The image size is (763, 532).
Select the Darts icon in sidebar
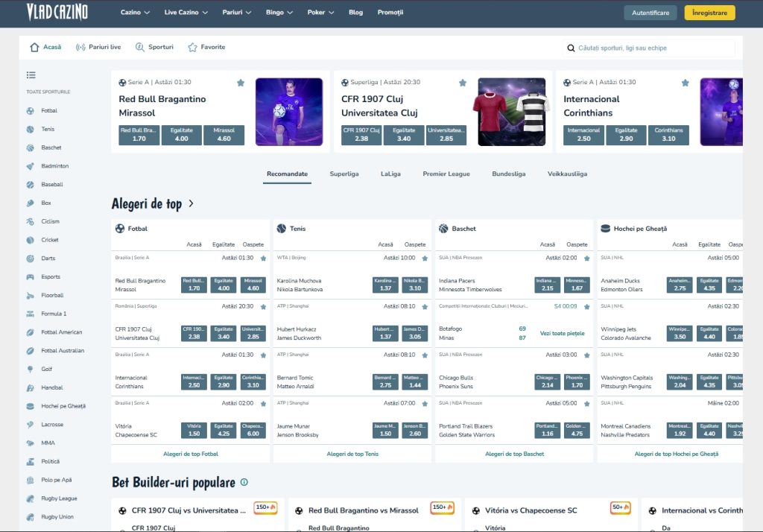30,259
